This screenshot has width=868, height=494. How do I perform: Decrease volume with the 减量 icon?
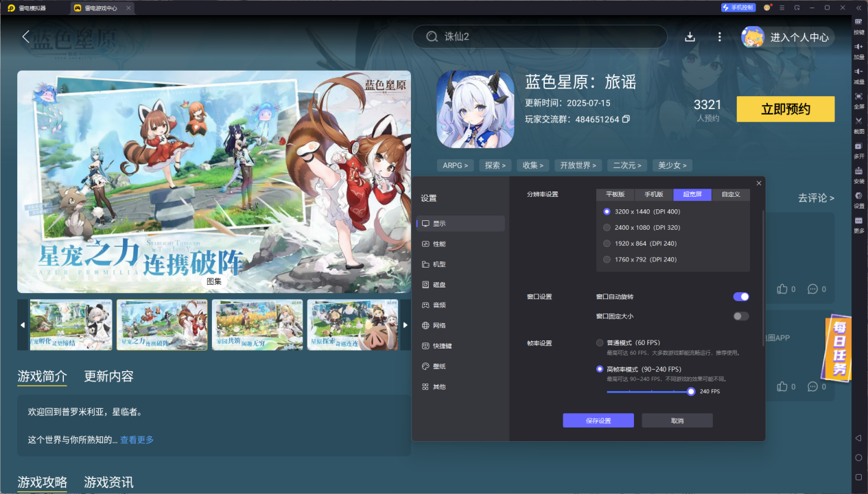(x=858, y=76)
